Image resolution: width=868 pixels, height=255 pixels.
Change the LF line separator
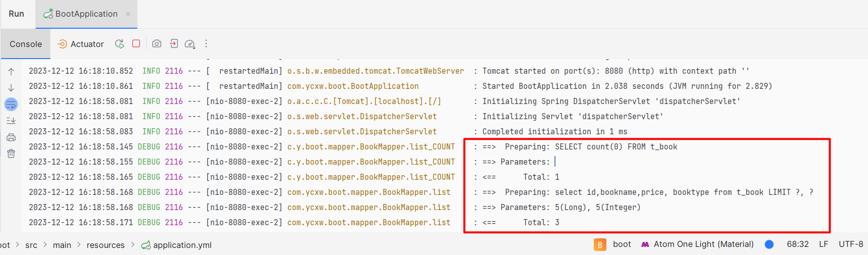(824, 244)
